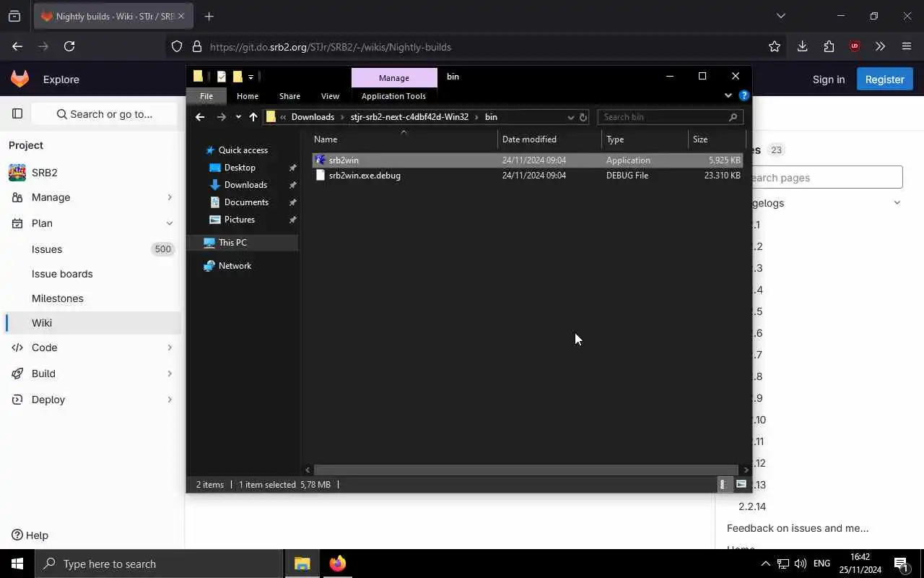Select the Nightly builds browser tab
This screenshot has width=924, height=578.
pyautogui.click(x=112, y=16)
